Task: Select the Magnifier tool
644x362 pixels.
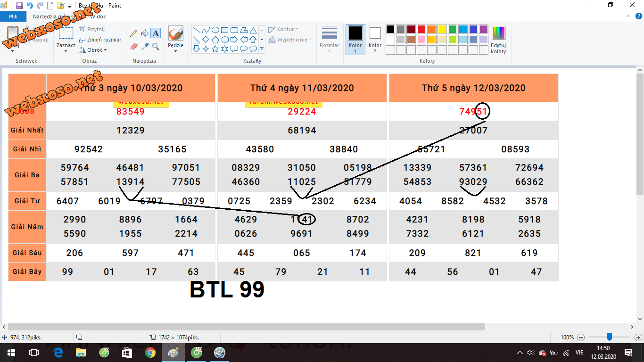Action: (x=156, y=46)
